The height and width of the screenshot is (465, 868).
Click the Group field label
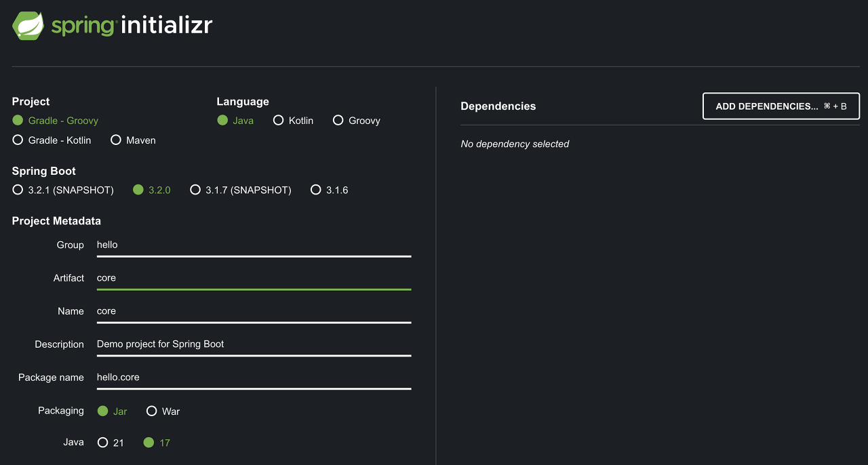click(x=71, y=245)
